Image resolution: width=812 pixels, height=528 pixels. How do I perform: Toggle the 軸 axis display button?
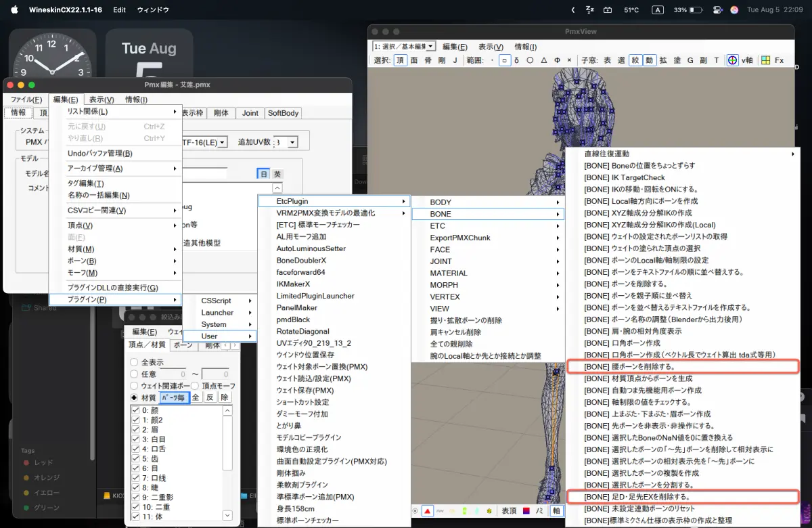[556, 510]
